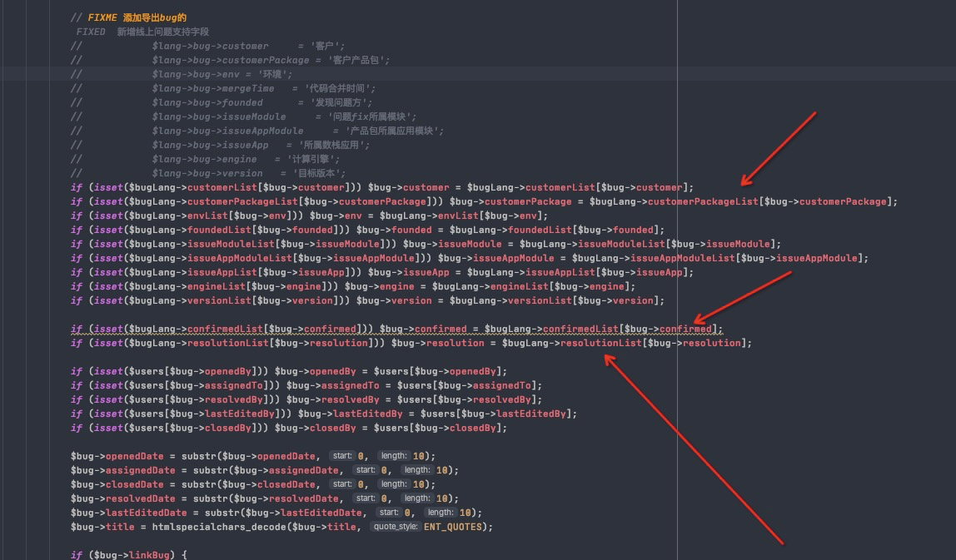
Task: Click the FIXED annotation text line
Action: [x=142, y=32]
